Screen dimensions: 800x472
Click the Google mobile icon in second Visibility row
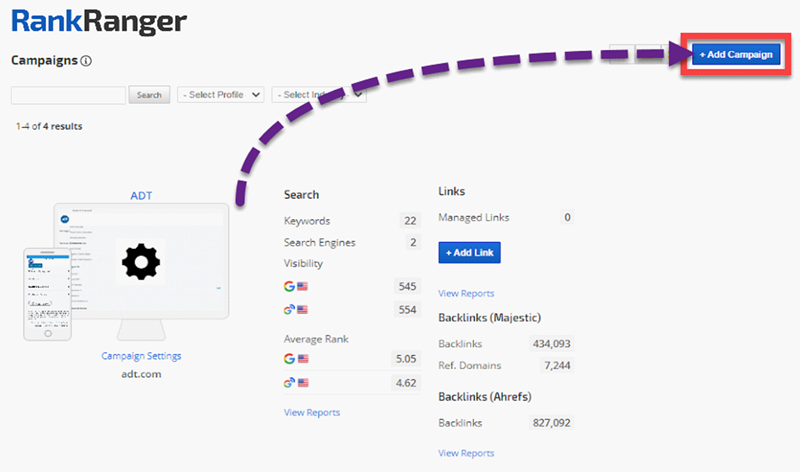tap(290, 311)
